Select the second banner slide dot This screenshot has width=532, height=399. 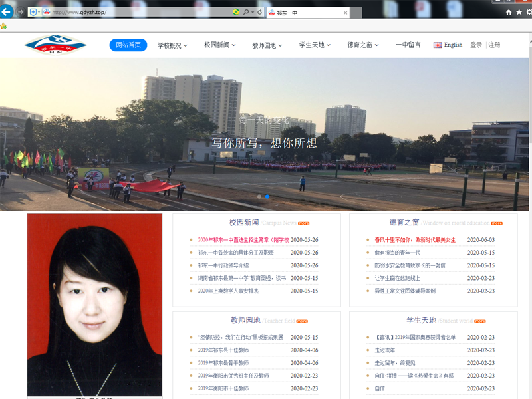click(267, 196)
